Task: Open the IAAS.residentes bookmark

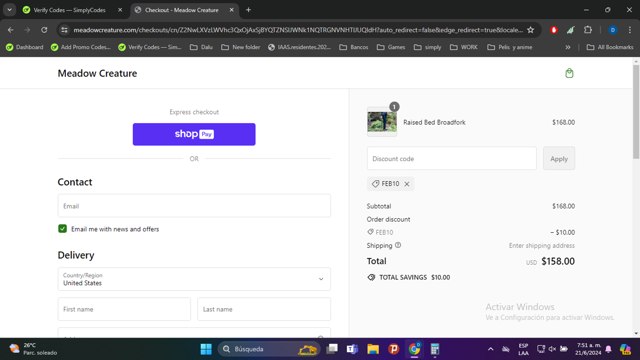Action: pos(299,47)
